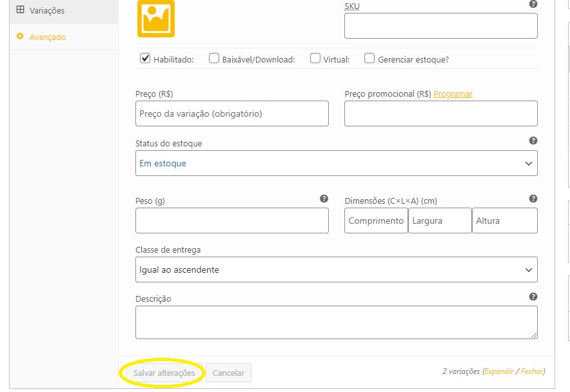The image size is (570, 392).
Task: Open the Variações tab
Action: [64, 10]
